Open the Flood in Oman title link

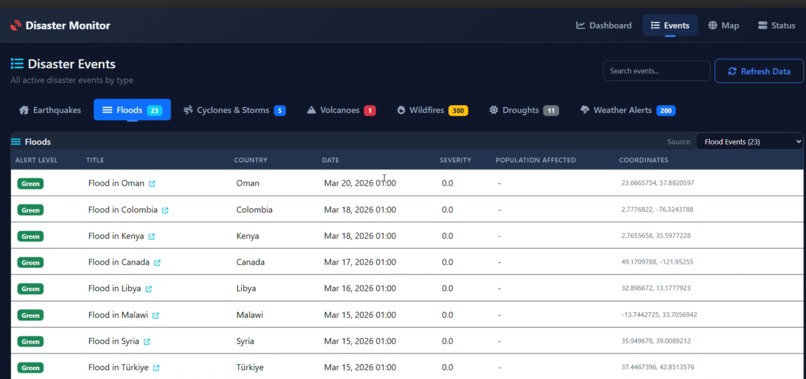[x=116, y=183]
